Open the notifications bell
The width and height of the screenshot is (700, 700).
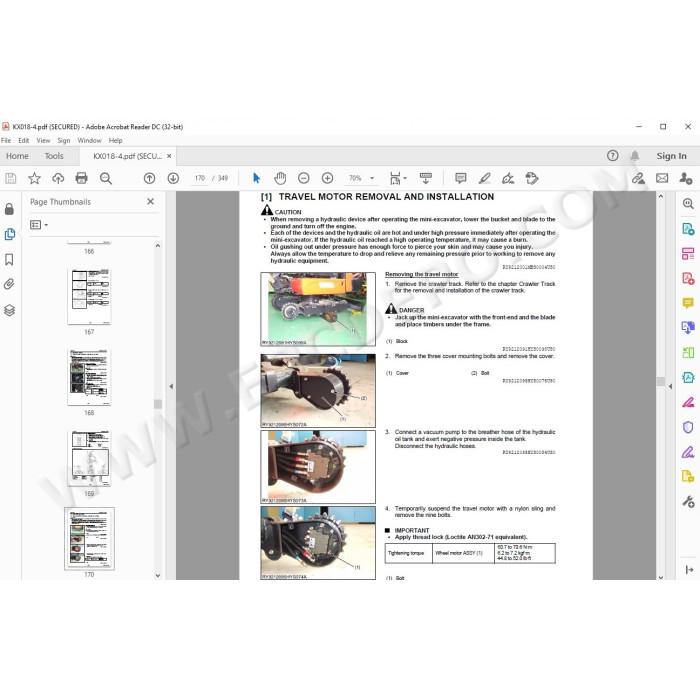(x=634, y=156)
